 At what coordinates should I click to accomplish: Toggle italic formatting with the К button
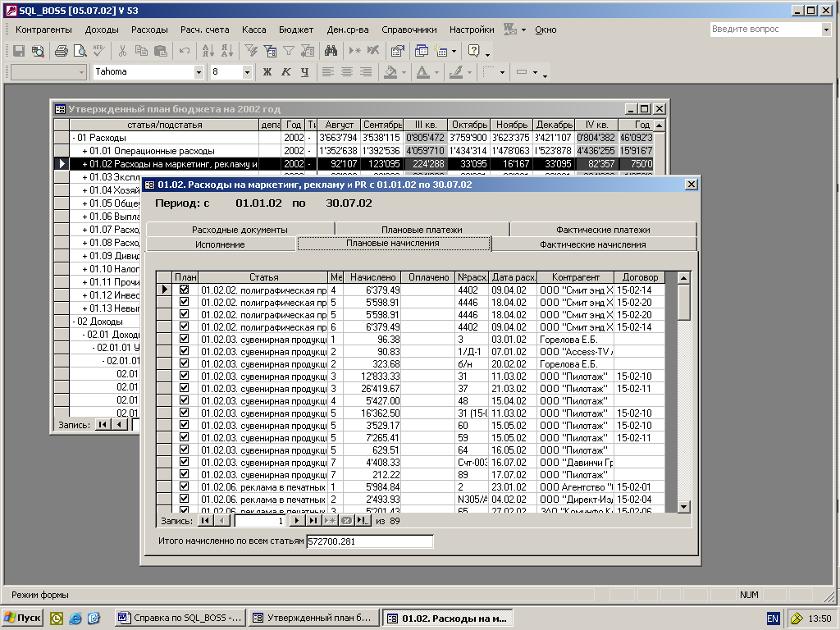(x=285, y=72)
